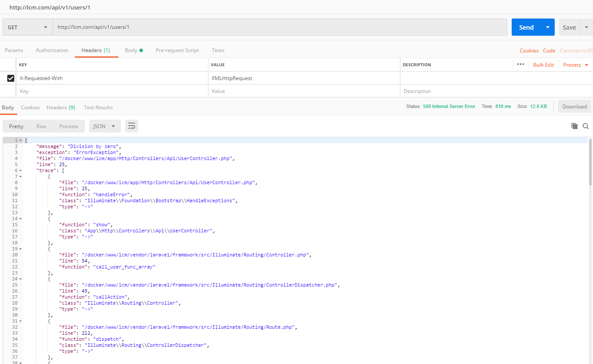The width and height of the screenshot is (593, 364).
Task: Collapse the JSON root at line 1
Action: point(20,140)
